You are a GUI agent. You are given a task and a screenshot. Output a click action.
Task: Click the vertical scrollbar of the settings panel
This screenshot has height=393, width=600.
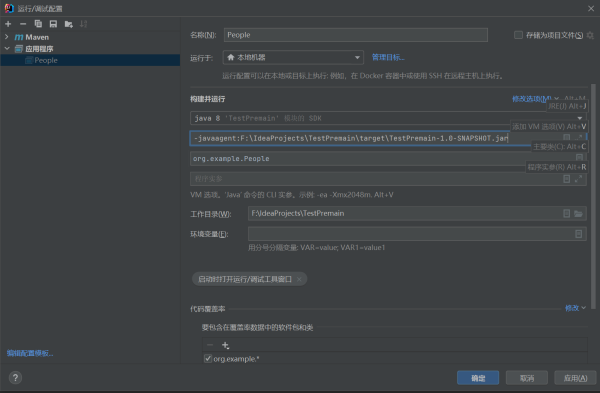click(593, 196)
